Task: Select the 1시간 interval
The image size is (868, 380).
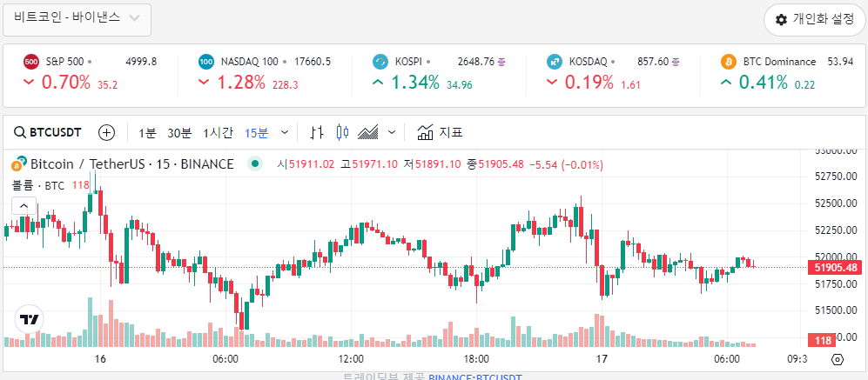Action: [x=219, y=133]
